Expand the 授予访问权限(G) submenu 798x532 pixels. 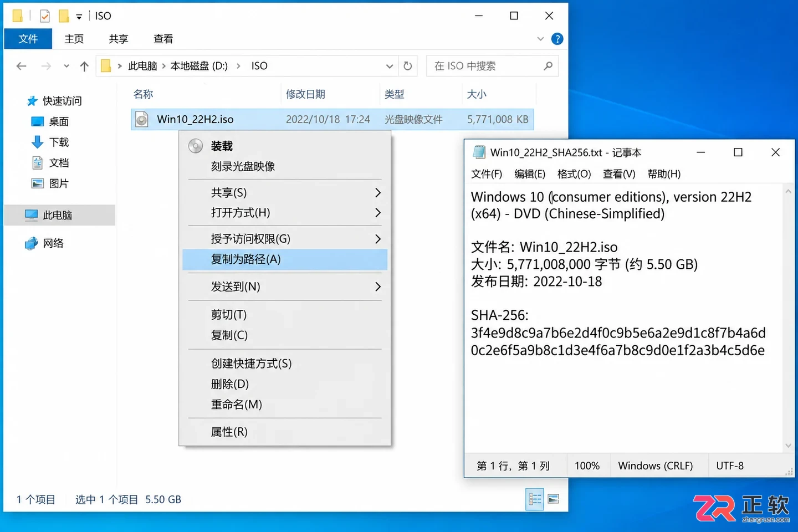point(378,239)
